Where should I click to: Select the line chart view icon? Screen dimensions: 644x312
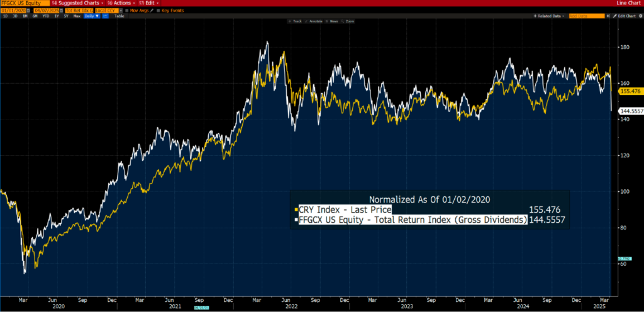click(x=105, y=16)
